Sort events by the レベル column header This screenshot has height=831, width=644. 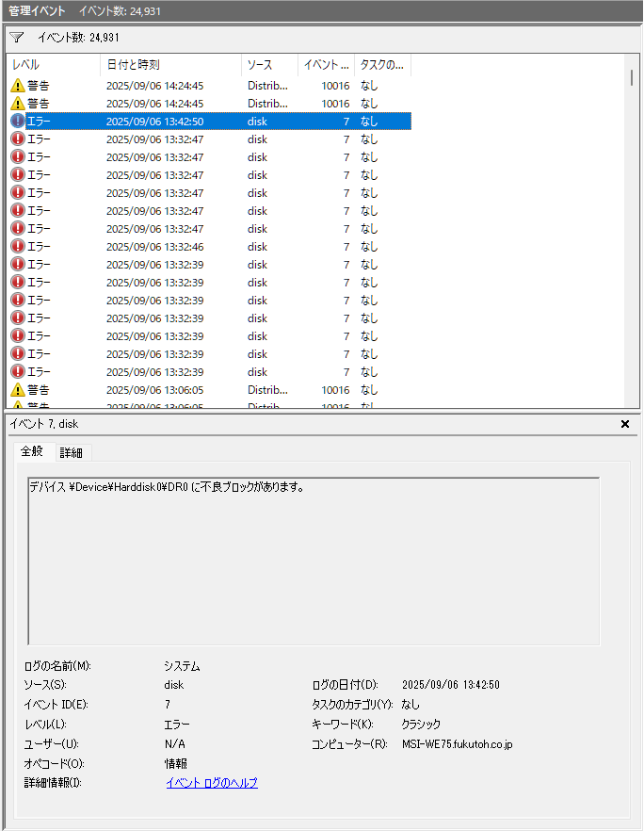[x=53, y=65]
